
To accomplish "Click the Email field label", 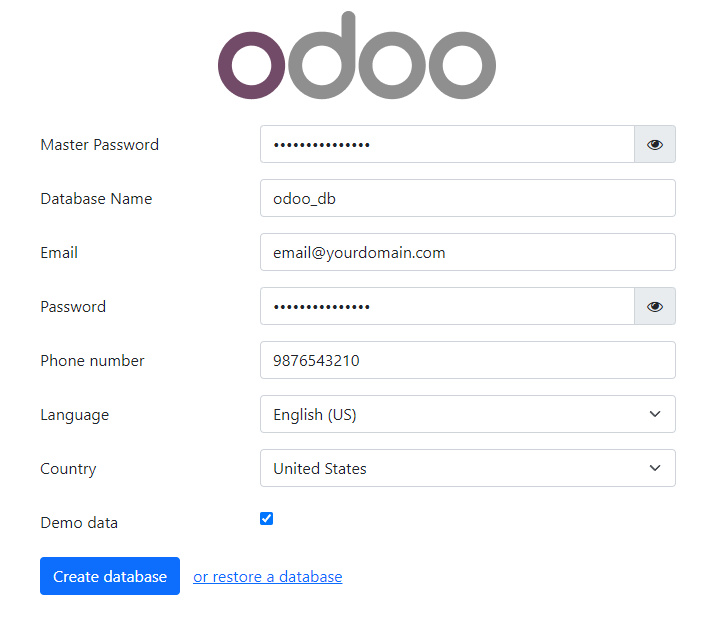I will (59, 252).
